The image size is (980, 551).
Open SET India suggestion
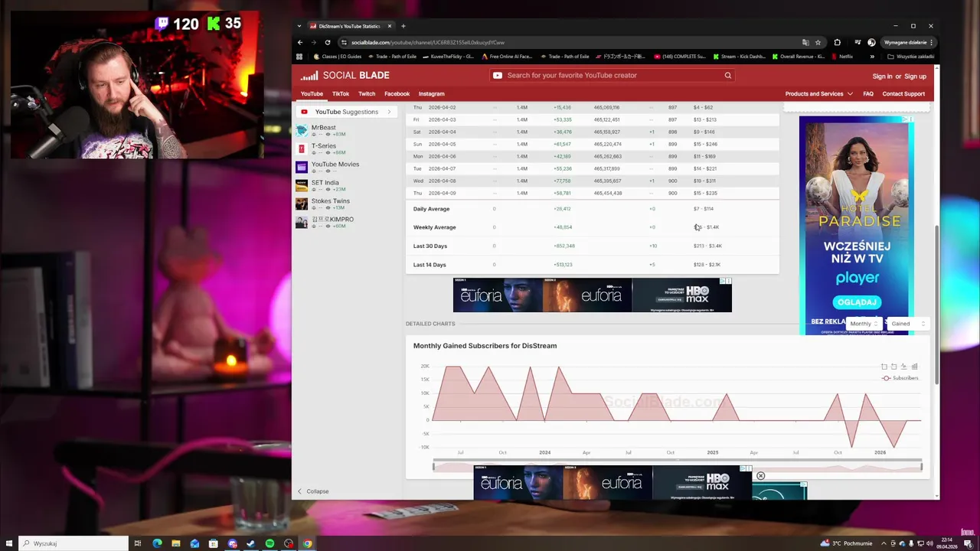click(325, 182)
